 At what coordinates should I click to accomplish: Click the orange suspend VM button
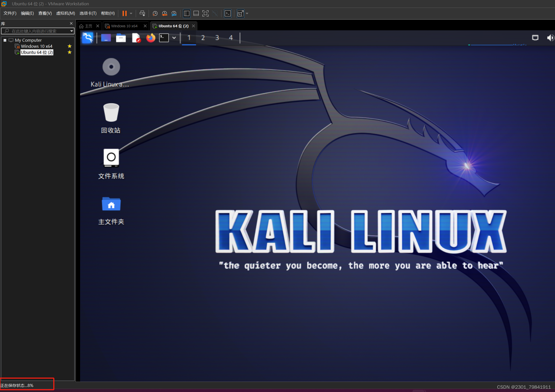tap(124, 13)
